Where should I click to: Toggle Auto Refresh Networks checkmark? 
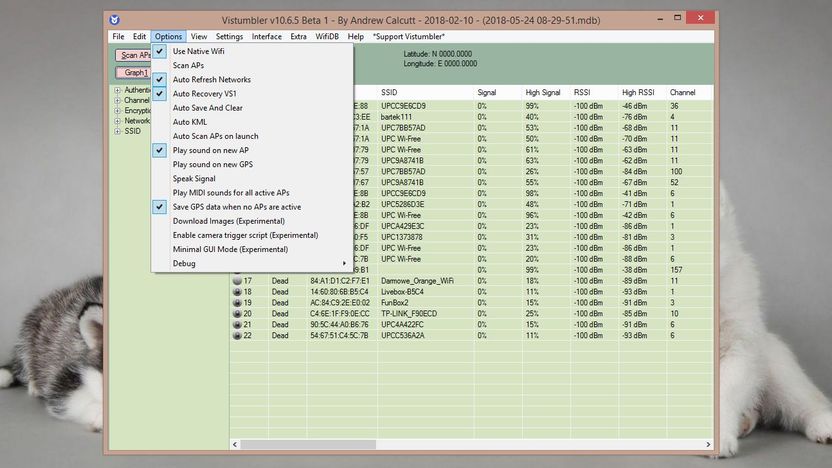(159, 80)
